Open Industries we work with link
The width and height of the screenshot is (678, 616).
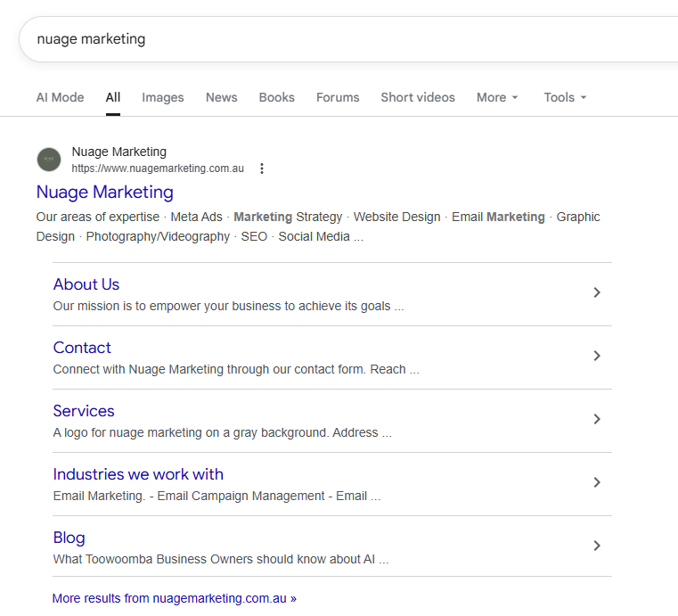click(x=138, y=474)
